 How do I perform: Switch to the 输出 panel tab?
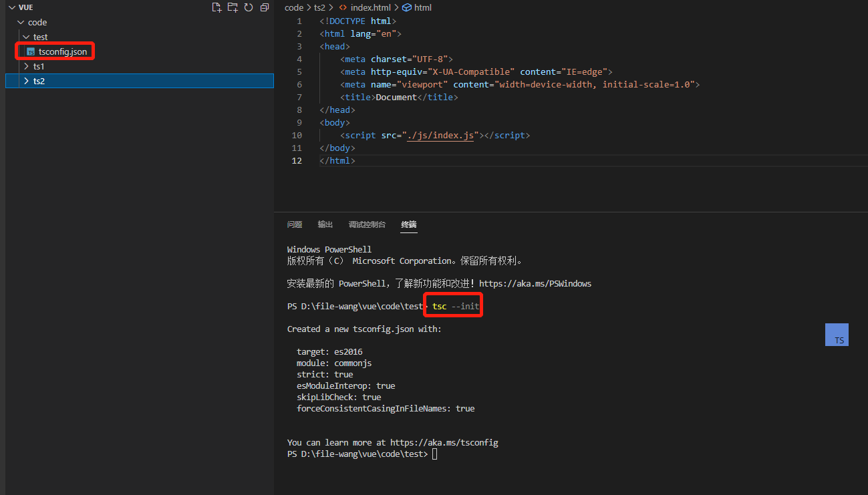tap(325, 224)
